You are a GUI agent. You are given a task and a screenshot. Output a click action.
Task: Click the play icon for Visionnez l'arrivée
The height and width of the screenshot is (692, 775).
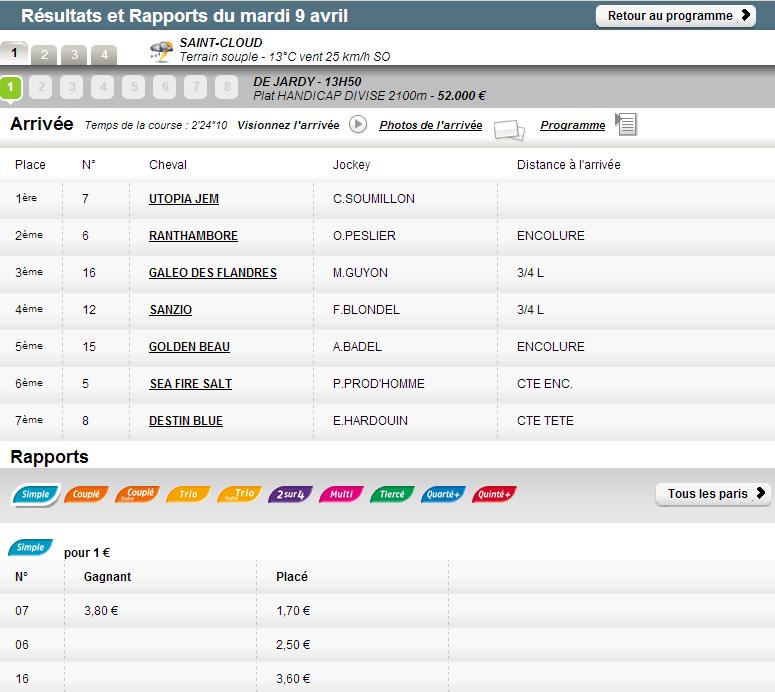pos(358,125)
